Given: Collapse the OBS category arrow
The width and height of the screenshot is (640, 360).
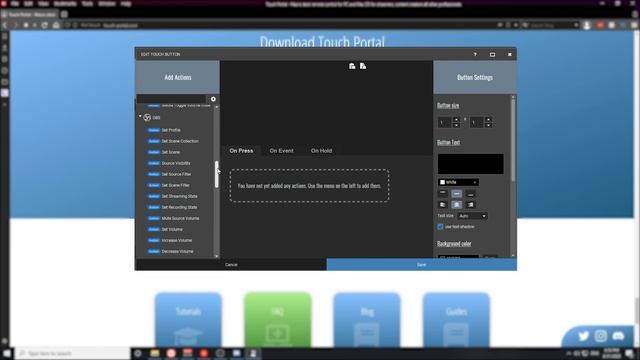Looking at the screenshot, I should 140,117.
